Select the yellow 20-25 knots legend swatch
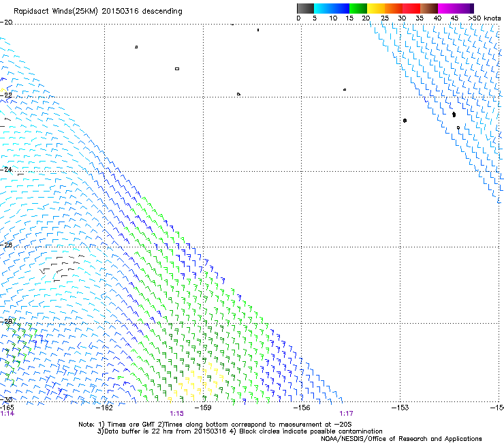Image resolution: width=504 pixels, height=443 pixels. pyautogui.click(x=376, y=8)
